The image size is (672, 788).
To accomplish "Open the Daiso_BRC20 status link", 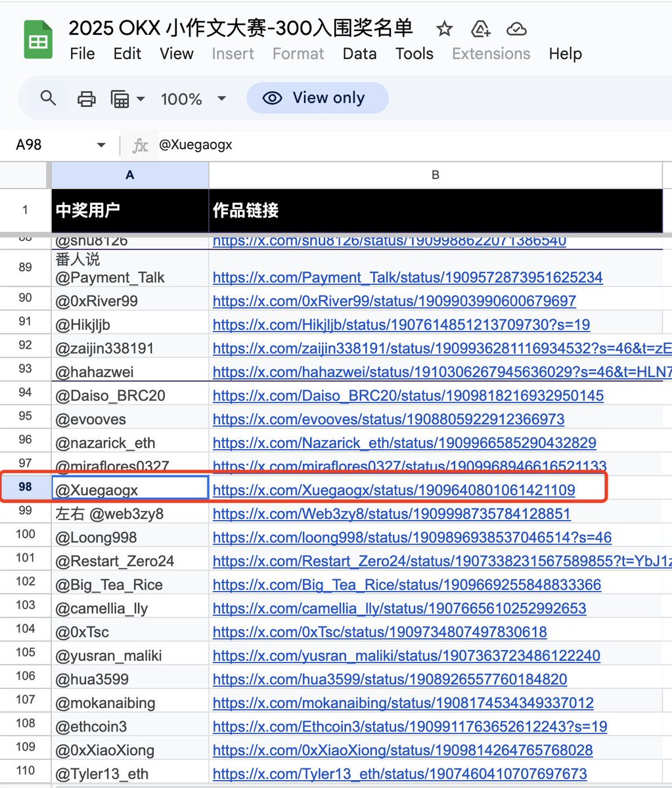I will click(408, 395).
